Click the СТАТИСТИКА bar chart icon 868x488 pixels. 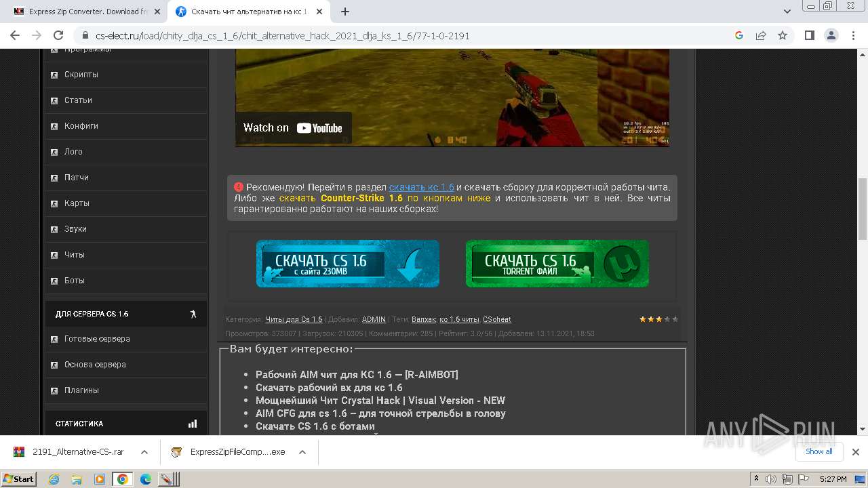tap(193, 424)
